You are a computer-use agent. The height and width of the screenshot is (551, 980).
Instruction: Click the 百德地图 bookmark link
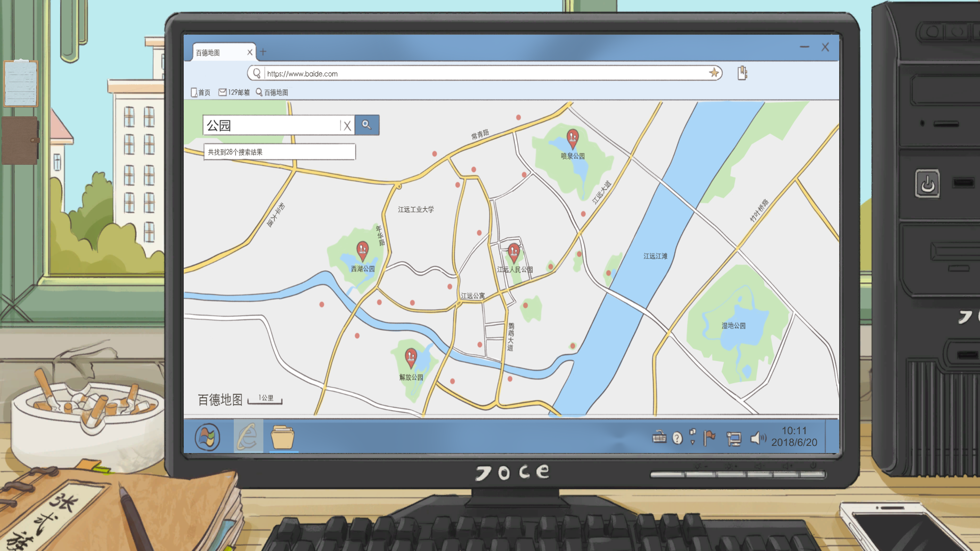coord(272,92)
